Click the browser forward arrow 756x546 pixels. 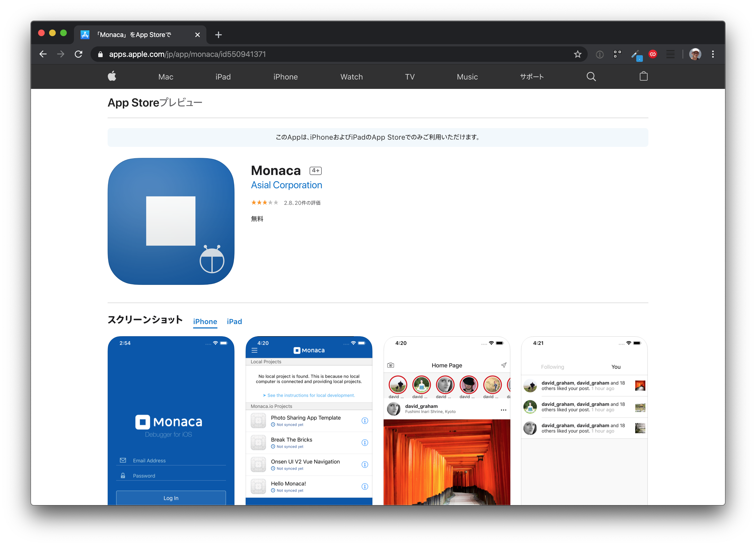(x=61, y=54)
